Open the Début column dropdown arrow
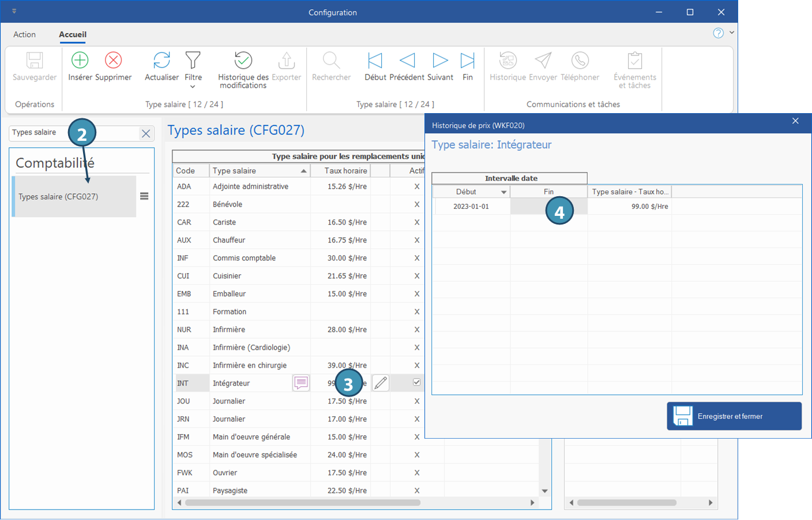 point(503,192)
